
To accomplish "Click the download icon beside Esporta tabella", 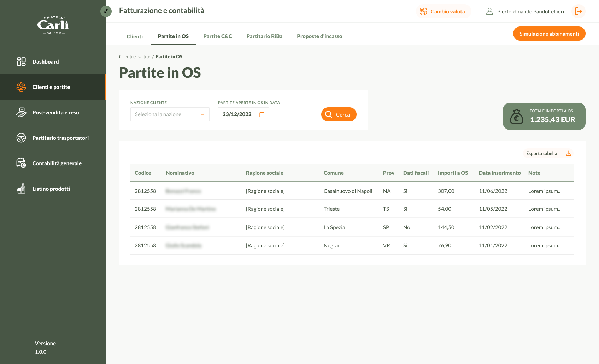I will tap(569, 153).
